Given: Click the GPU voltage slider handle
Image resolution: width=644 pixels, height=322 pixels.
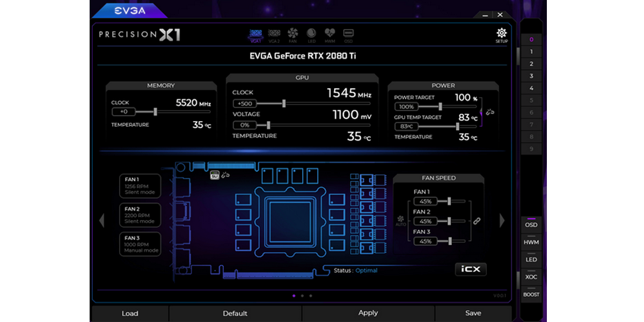Looking at the screenshot, I should (x=268, y=125).
